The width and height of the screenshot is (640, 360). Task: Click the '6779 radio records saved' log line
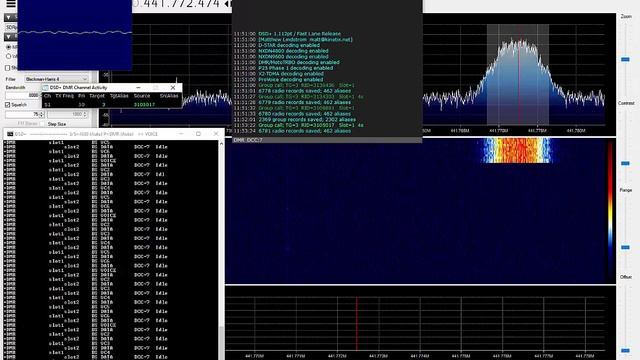(x=304, y=102)
